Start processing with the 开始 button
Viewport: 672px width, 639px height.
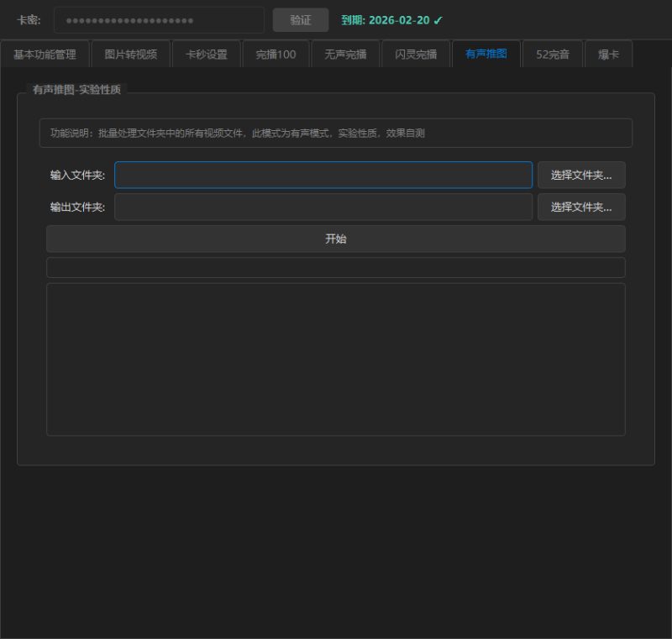[335, 238]
